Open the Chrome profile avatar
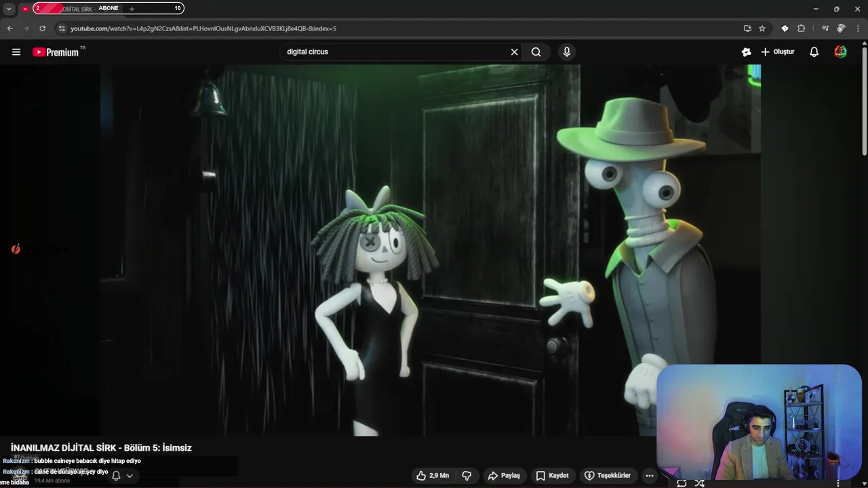The height and width of the screenshot is (488, 868). (x=841, y=28)
